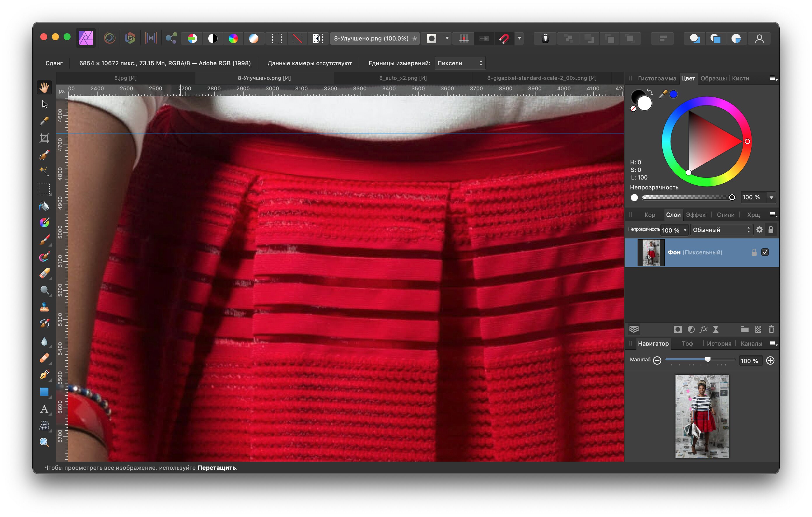Screen dimensions: 812x517
Task: Select the Flood Select magic wand tool
Action: point(44,172)
